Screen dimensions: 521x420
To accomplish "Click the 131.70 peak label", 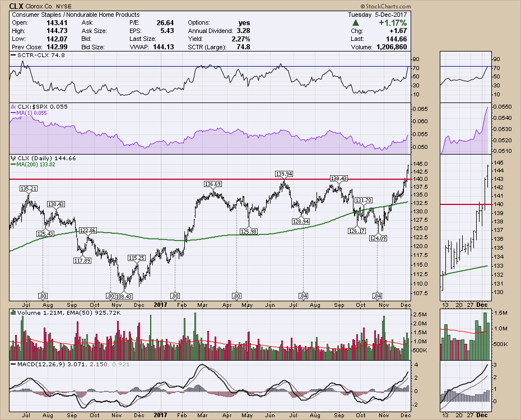I will point(364,200).
